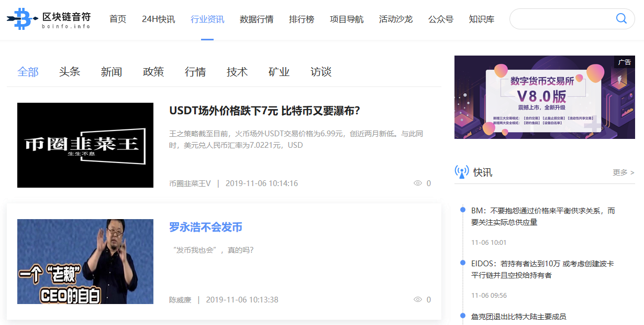Open the 知识库 navigation item
The height and width of the screenshot is (325, 644).
pos(482,19)
